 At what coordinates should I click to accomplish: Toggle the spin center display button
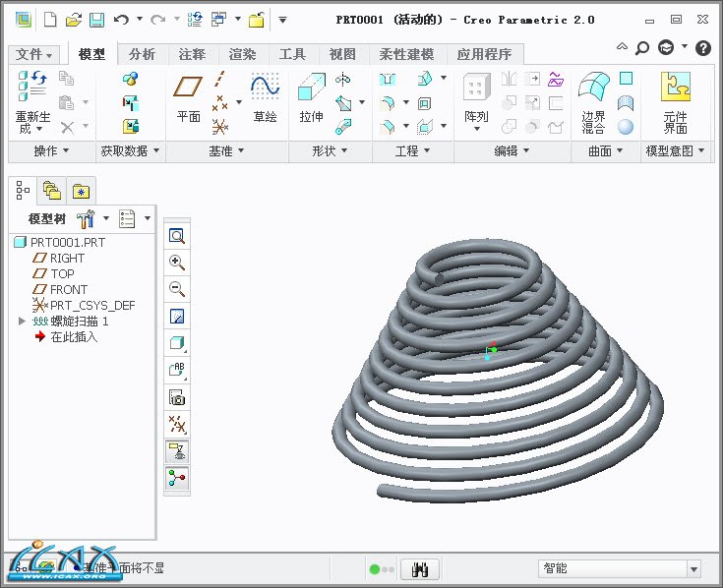[177, 478]
